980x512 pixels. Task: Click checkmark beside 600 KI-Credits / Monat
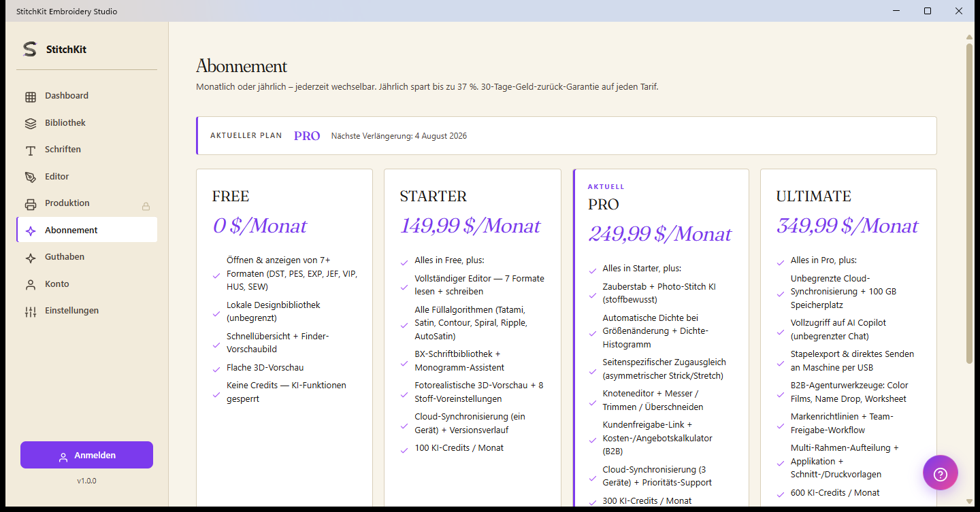tap(780, 494)
